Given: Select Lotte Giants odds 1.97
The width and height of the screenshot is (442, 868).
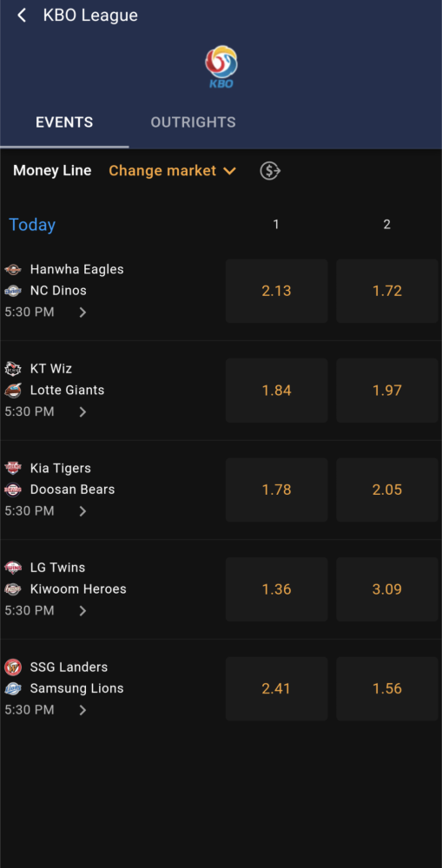Looking at the screenshot, I should 387,391.
